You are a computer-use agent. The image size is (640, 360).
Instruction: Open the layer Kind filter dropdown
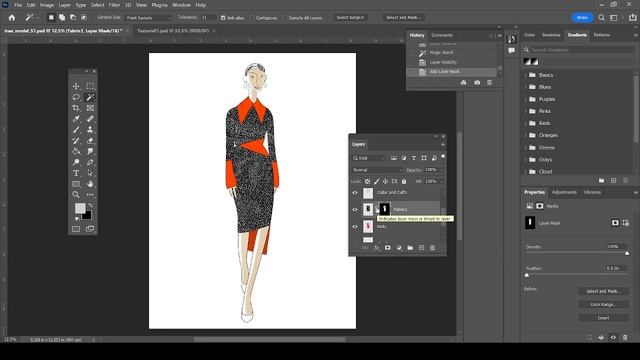click(369, 158)
